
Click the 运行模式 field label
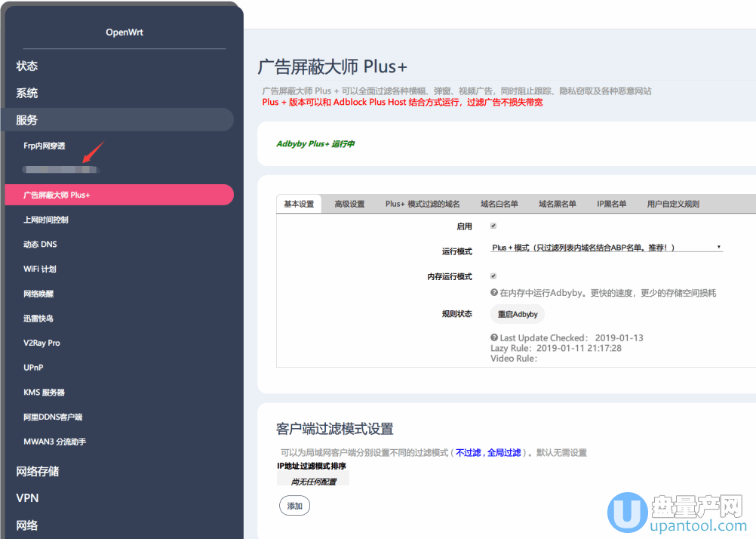tap(456, 251)
